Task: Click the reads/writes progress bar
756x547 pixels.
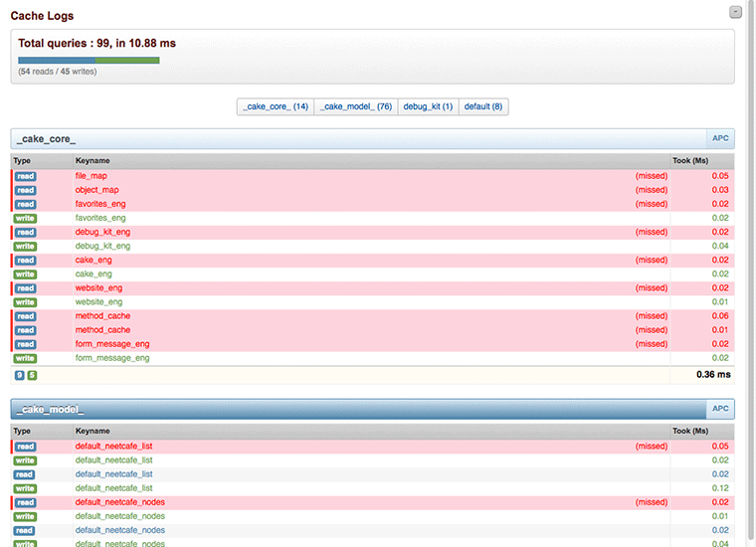Action: pos(89,61)
